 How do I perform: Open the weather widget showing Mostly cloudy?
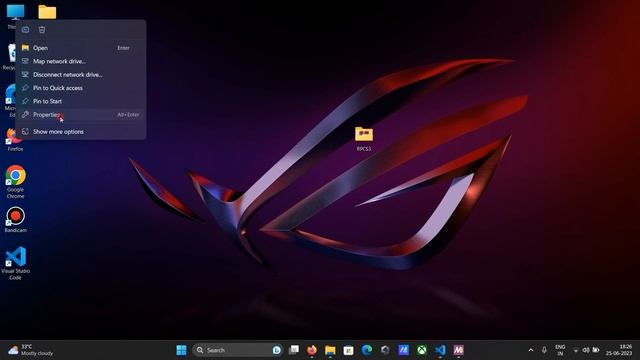(x=31, y=350)
